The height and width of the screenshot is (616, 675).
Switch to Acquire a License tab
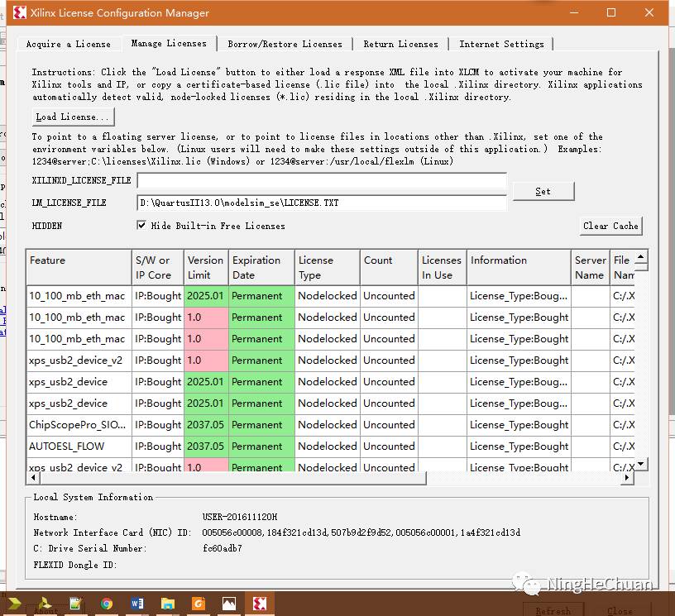tap(69, 44)
